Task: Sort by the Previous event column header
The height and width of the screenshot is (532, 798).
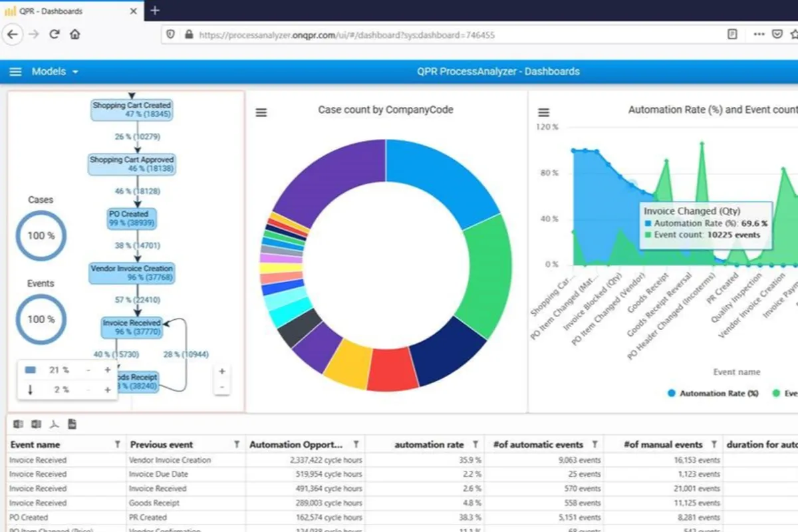Action: (x=162, y=445)
